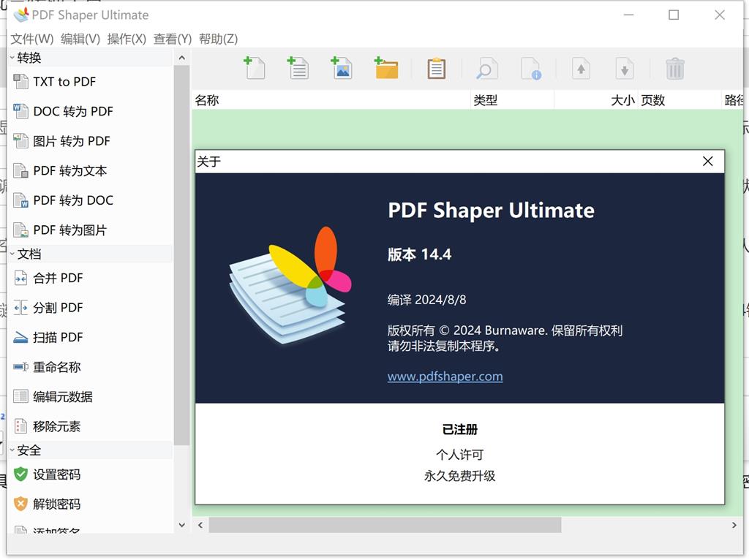This screenshot has width=749, height=560.
Task: Open the 文件(W) menu
Action: (32, 39)
